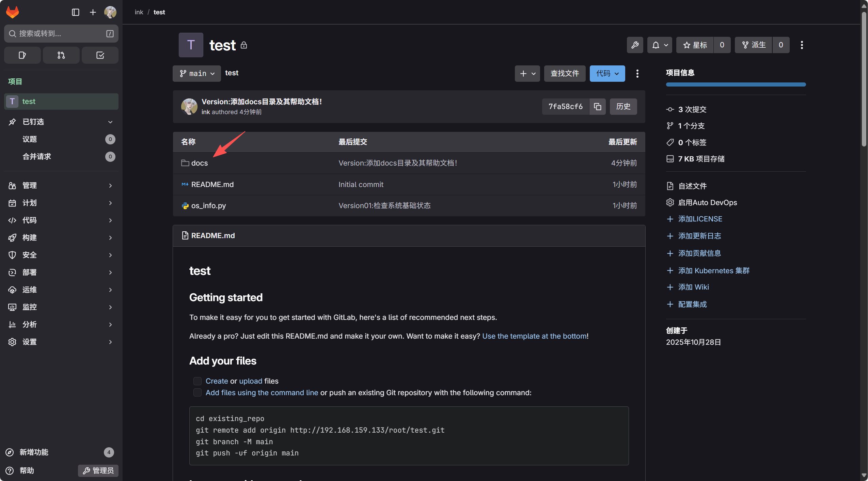Open the merge requests shortcut icon
The width and height of the screenshot is (868, 481).
(61, 55)
